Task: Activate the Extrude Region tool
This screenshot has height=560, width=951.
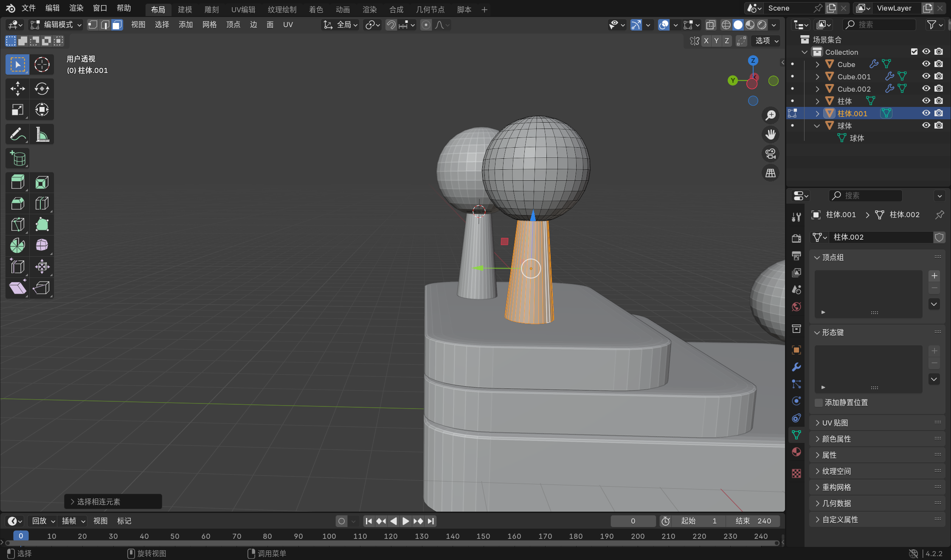Action: 17,182
